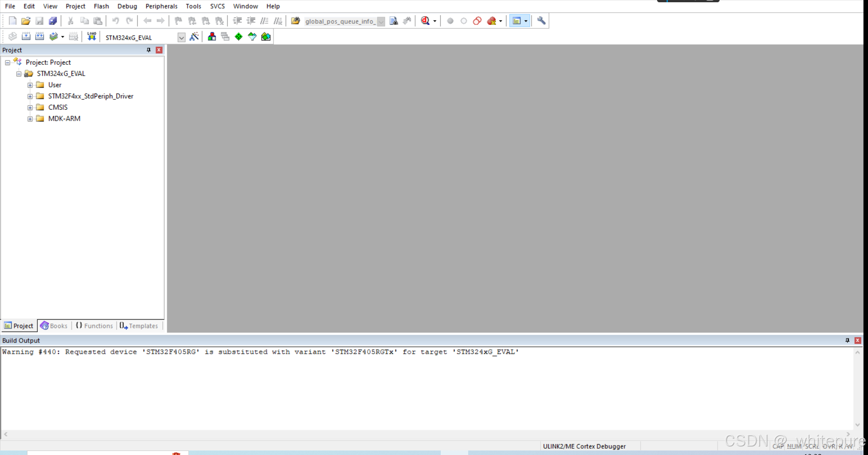Switch to the Templates tab

click(x=139, y=326)
